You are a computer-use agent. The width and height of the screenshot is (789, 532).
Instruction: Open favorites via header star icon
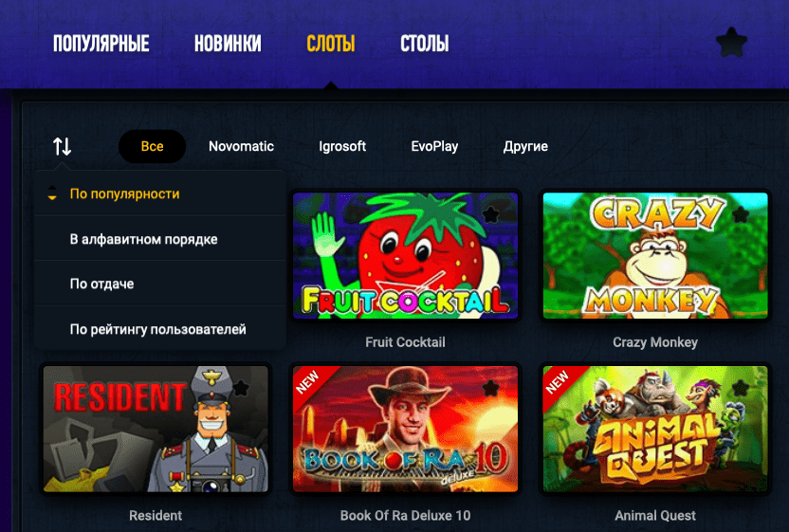[x=731, y=43]
